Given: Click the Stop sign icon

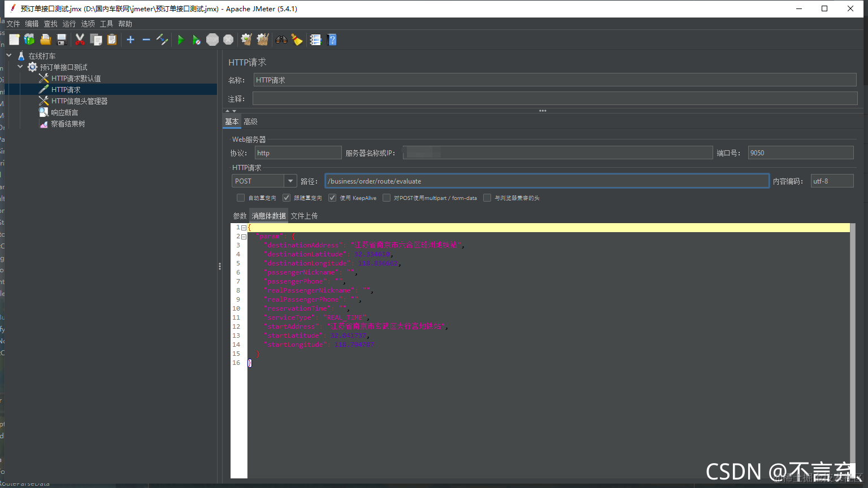Looking at the screenshot, I should (x=212, y=40).
